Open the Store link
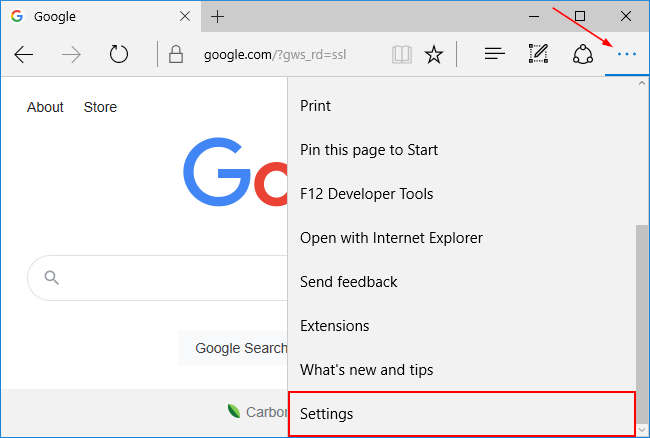 pos(100,107)
